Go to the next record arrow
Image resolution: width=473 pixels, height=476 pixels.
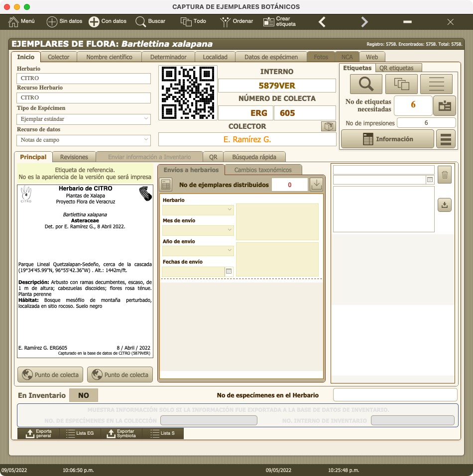[364, 21]
